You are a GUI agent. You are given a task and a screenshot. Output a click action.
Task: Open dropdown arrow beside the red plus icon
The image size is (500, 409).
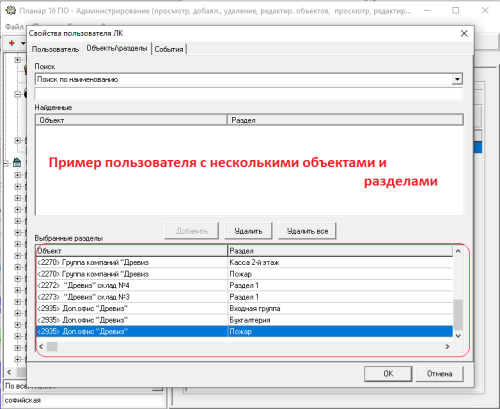coord(23,43)
